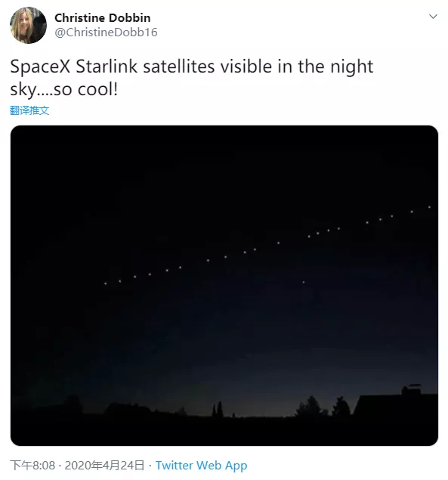The image size is (448, 480).
Task: Open the night sky photo attachment
Action: 224,286
